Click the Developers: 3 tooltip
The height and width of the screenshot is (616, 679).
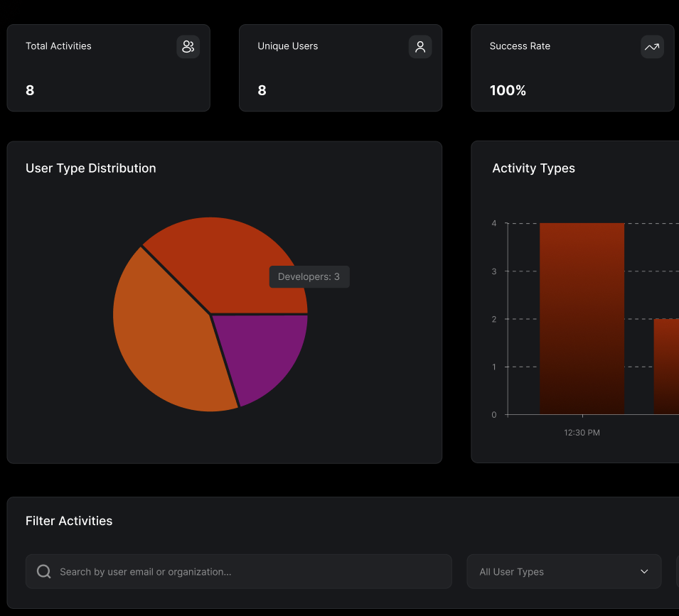click(x=309, y=277)
